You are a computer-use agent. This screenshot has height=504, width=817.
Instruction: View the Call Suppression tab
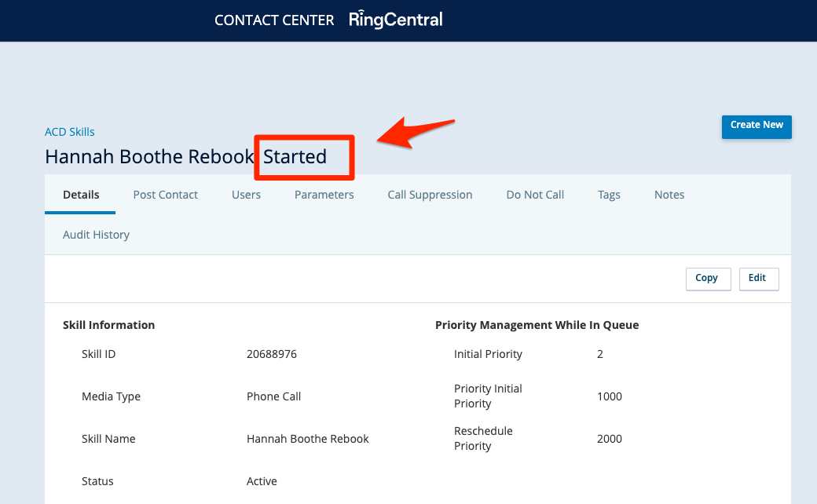point(430,195)
